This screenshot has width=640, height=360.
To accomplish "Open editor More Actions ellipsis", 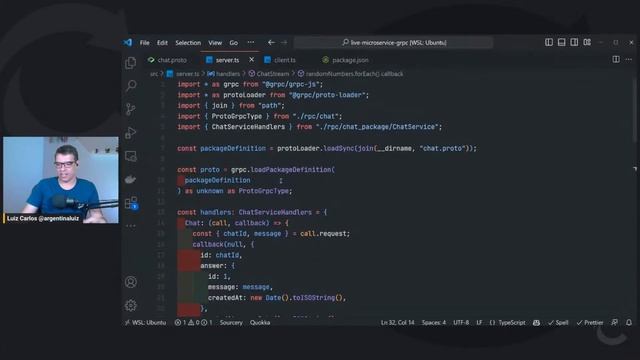I will pos(629,60).
